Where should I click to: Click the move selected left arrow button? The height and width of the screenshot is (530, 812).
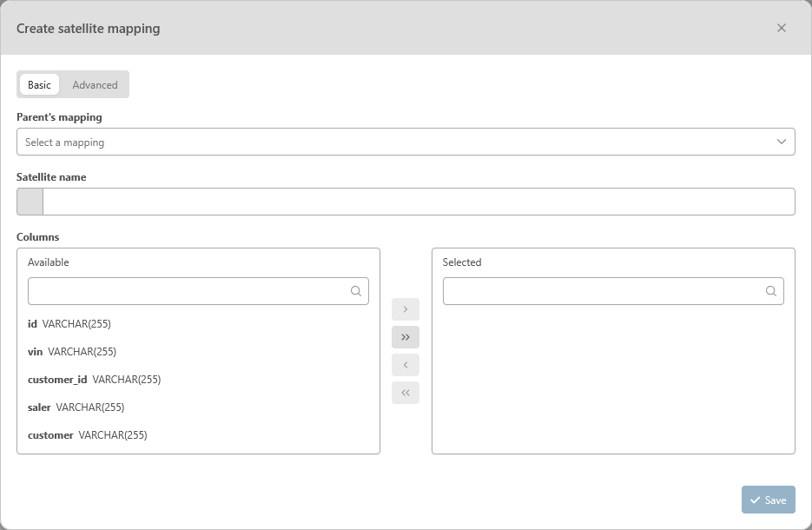[x=406, y=365]
